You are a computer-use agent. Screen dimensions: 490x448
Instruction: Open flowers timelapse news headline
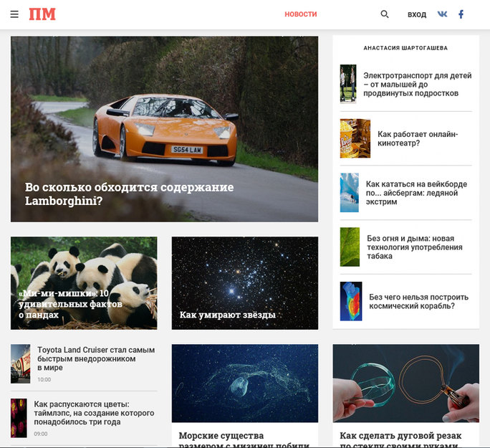tap(94, 413)
